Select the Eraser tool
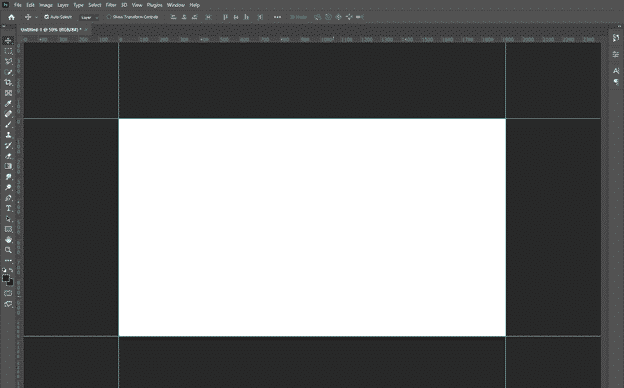Viewport: 624px width, 388px height. point(8,156)
